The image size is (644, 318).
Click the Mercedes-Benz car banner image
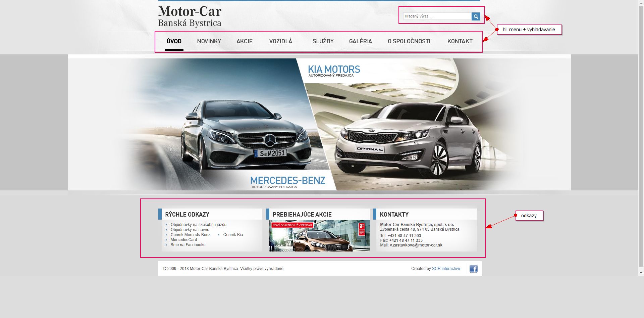pyautogui.click(x=235, y=134)
